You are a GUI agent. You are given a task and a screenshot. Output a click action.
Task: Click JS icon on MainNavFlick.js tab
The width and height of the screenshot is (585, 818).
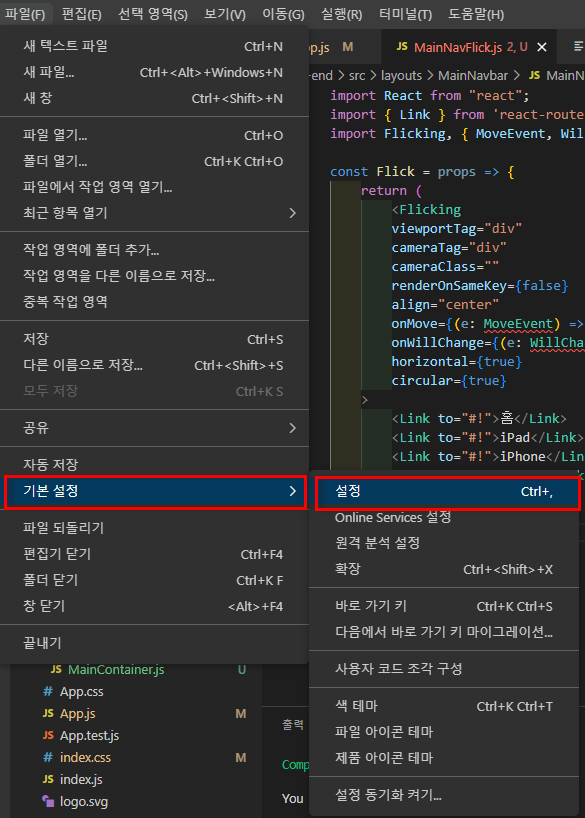pos(402,47)
